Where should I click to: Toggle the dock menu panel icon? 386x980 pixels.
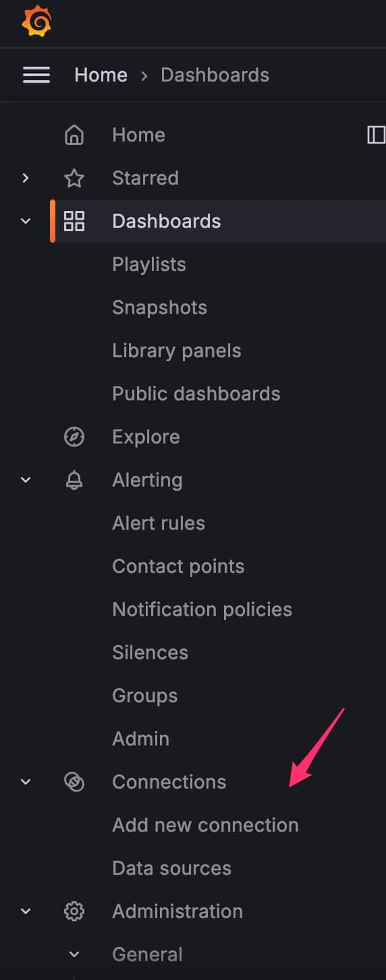tap(376, 135)
